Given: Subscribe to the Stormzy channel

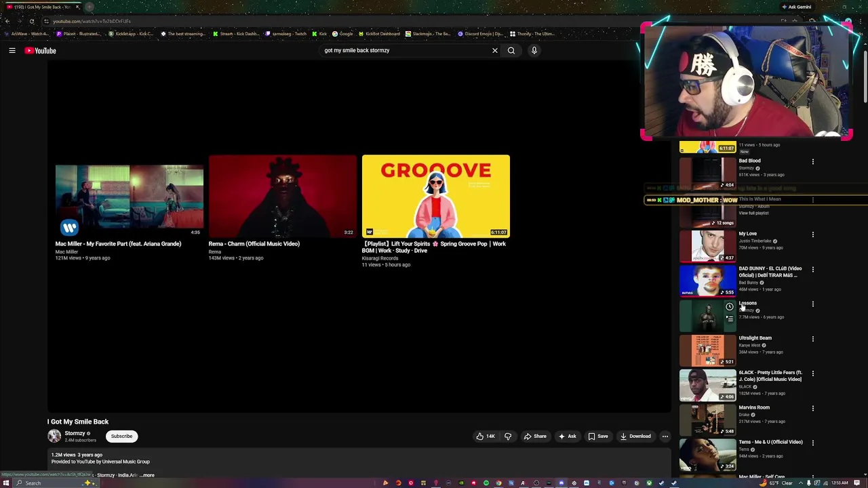Looking at the screenshot, I should point(122,436).
